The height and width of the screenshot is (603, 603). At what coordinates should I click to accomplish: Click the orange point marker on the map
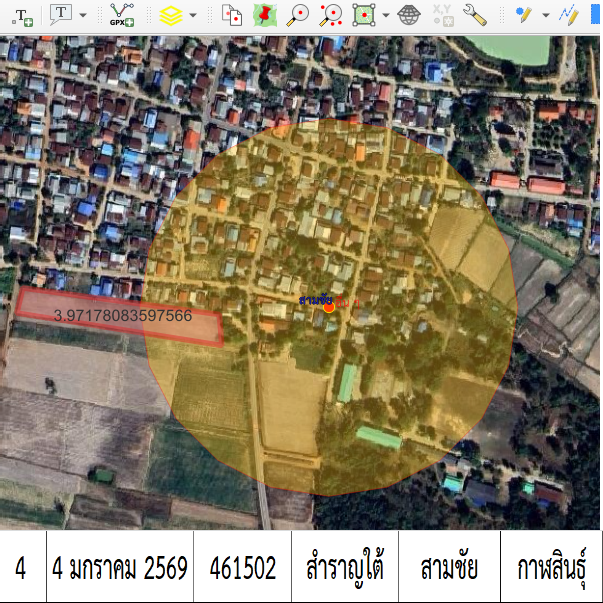click(329, 307)
